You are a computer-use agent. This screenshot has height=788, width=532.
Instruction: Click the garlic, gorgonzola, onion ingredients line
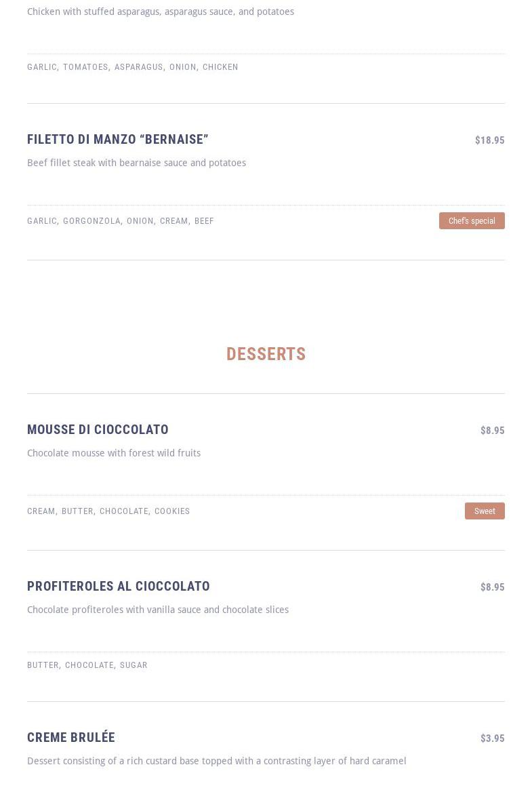click(x=121, y=221)
